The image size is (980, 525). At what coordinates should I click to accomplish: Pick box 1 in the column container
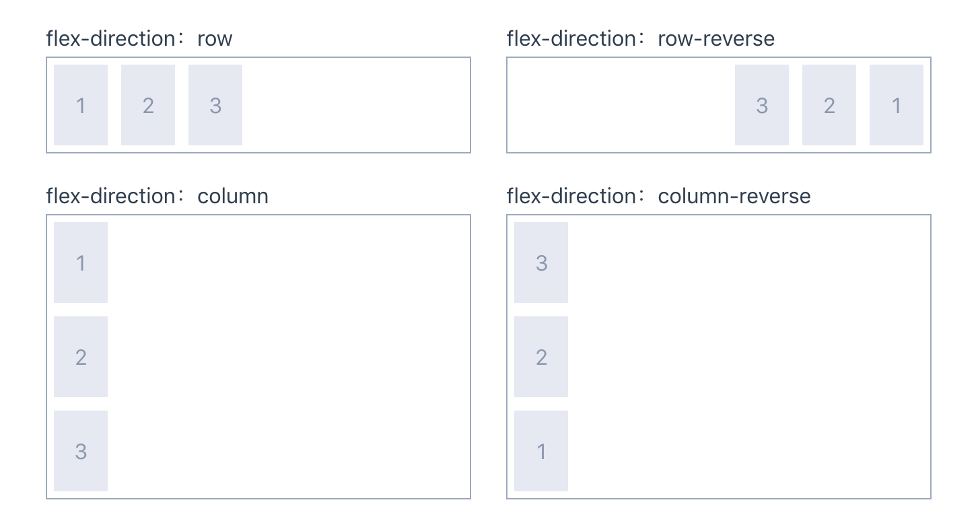tap(81, 262)
